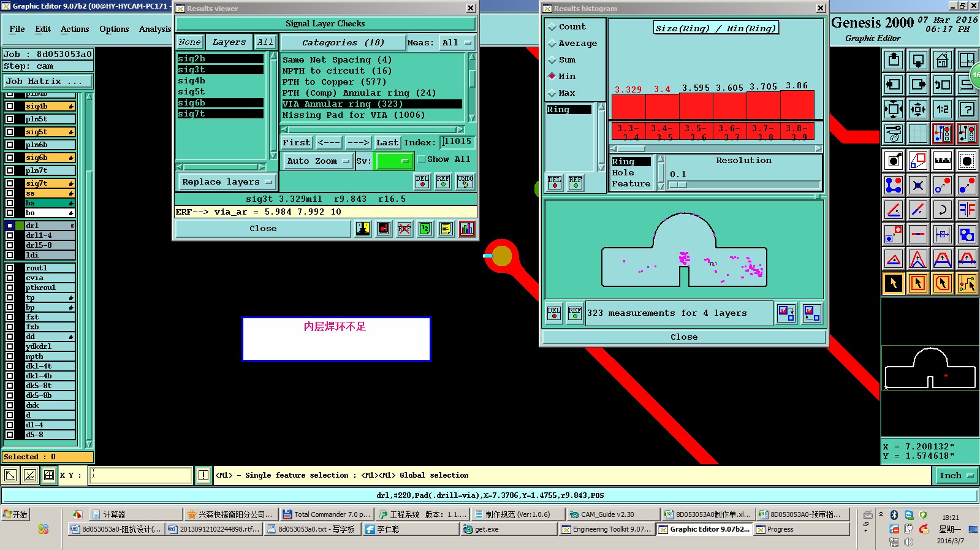This screenshot has width=980, height=550.
Task: Click the 1:2 zoom scale icon
Action: (942, 110)
